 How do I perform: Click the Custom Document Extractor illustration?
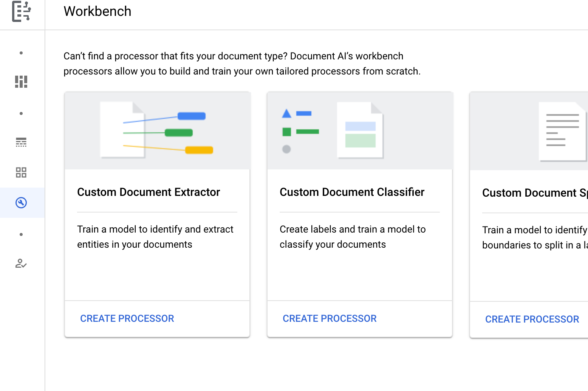pos(157,131)
